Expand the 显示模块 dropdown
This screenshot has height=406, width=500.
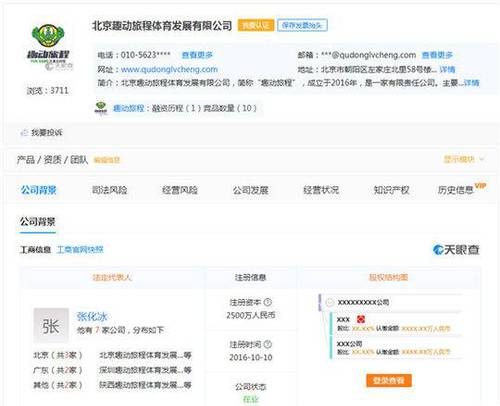(463, 159)
